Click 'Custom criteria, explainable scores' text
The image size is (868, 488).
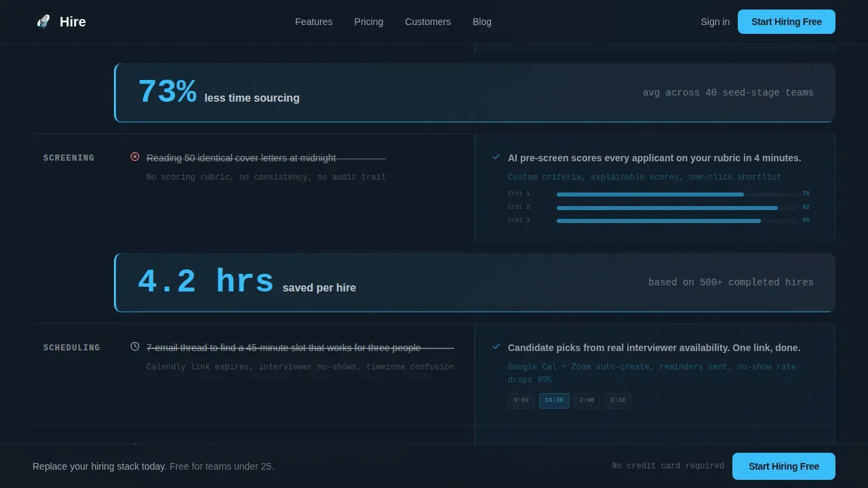tap(644, 177)
